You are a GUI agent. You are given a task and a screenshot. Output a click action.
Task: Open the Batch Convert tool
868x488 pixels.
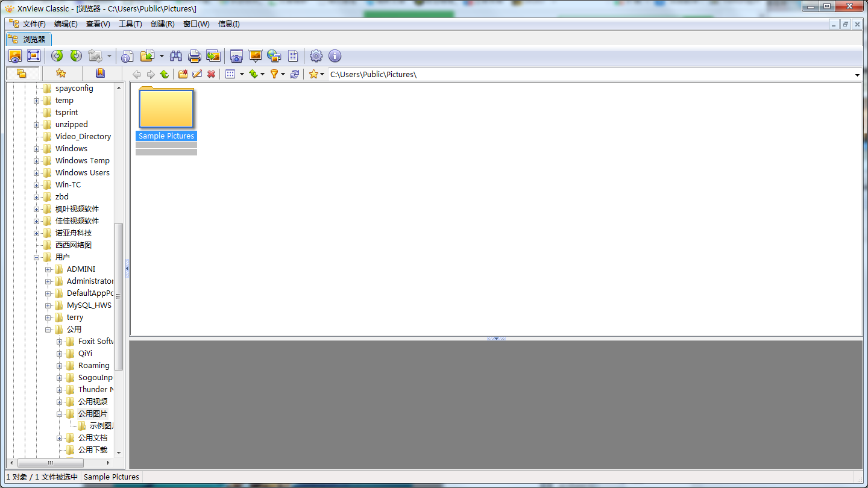click(213, 55)
